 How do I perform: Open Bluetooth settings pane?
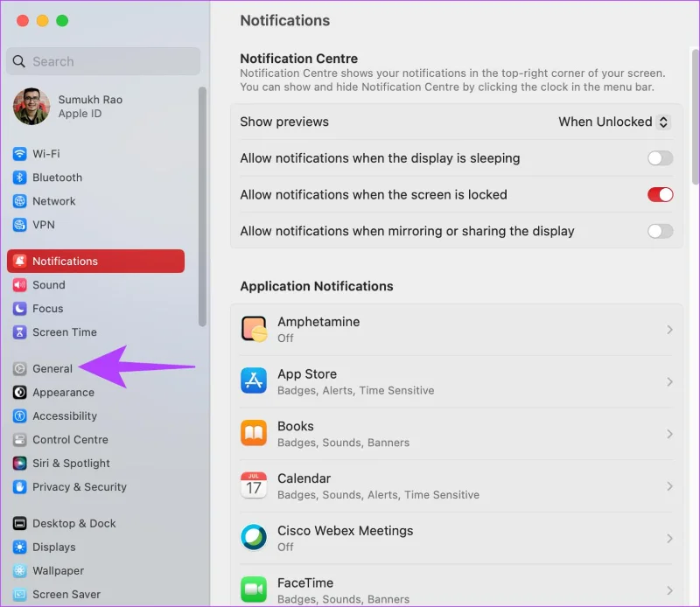(96, 178)
